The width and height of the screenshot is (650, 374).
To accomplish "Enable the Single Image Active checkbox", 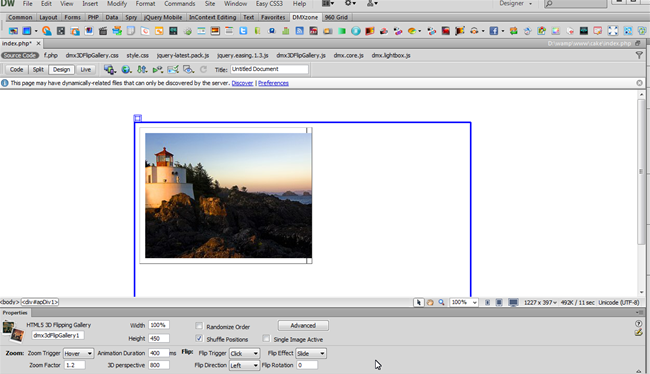I will click(x=266, y=339).
